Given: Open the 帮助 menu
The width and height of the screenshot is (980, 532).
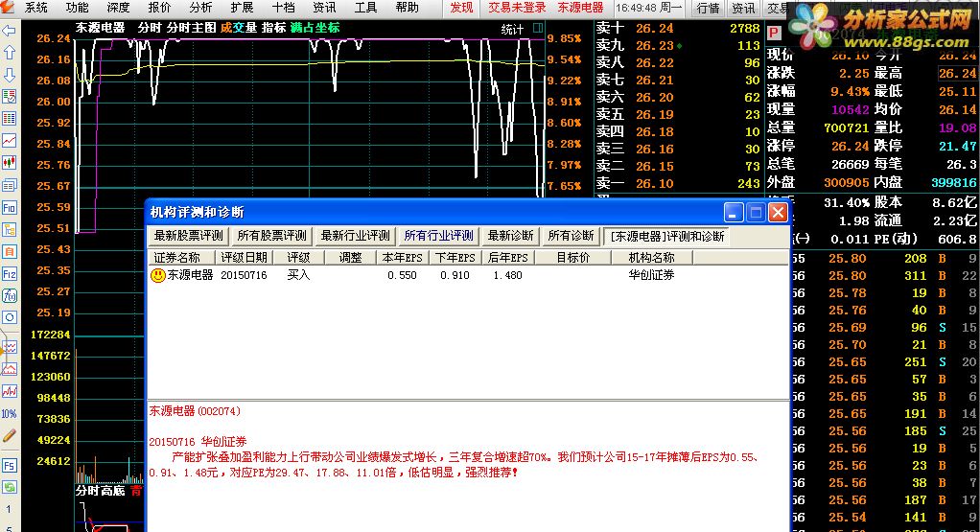Looking at the screenshot, I should tap(407, 8).
